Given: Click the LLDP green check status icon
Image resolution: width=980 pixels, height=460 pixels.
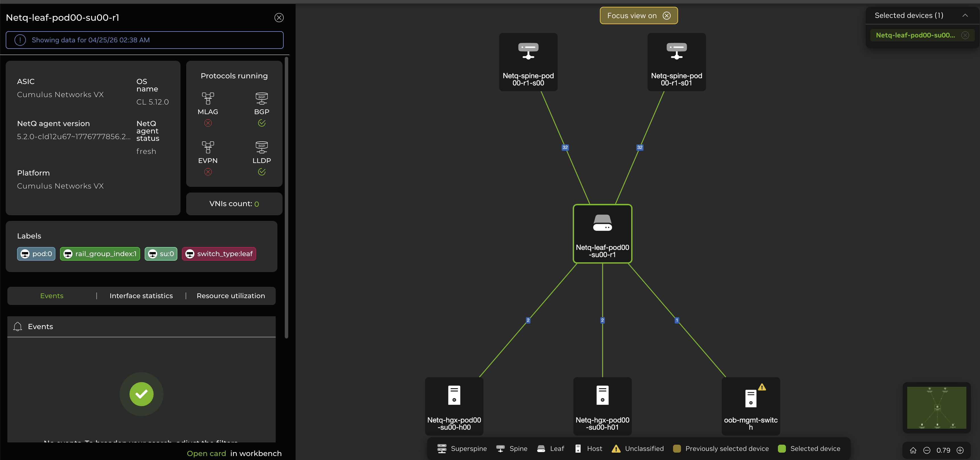Looking at the screenshot, I should [262, 172].
